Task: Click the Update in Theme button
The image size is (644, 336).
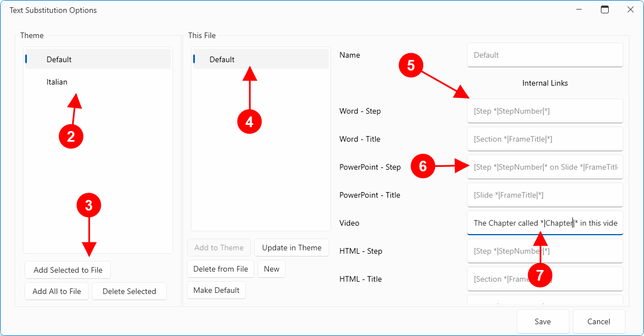Action: 291,248
